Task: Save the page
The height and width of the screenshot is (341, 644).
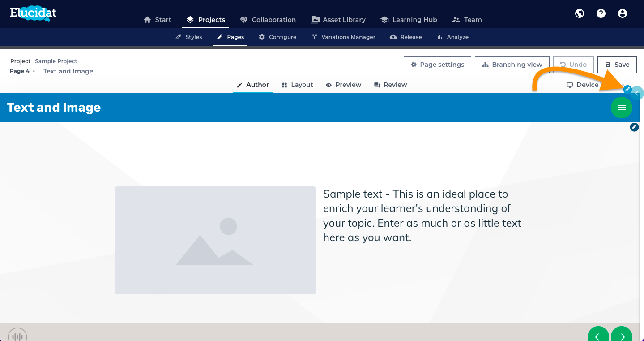Action: [617, 65]
